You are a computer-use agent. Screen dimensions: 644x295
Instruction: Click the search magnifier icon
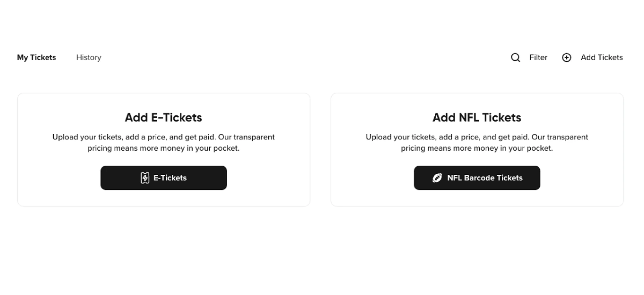[515, 58]
